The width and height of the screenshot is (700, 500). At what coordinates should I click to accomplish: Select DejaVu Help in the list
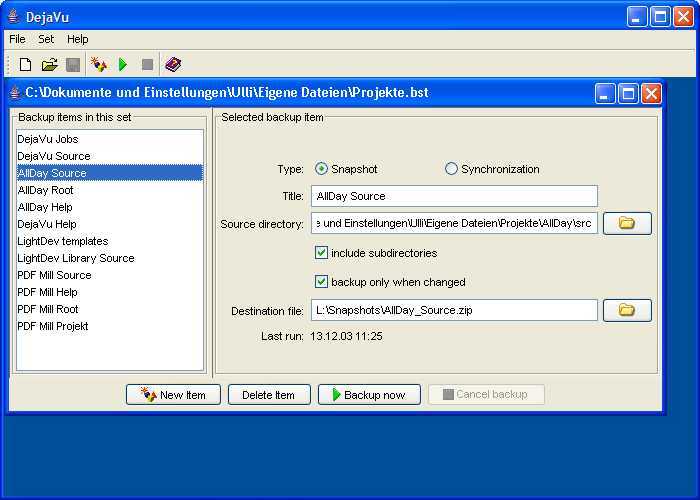coord(110,224)
